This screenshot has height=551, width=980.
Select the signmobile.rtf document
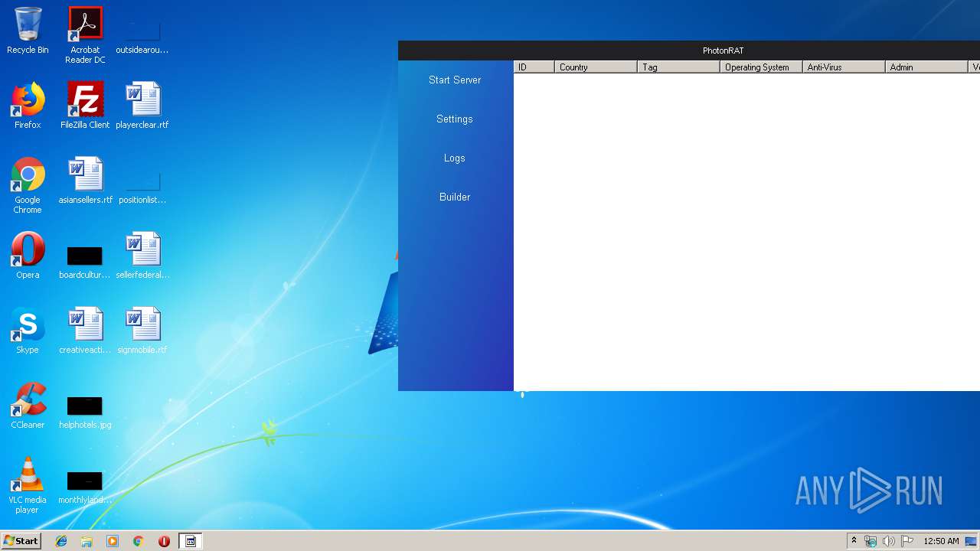pos(142,331)
